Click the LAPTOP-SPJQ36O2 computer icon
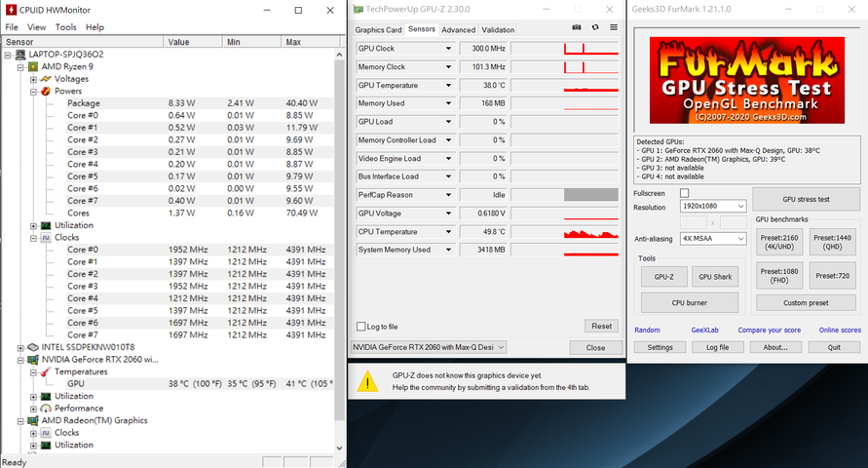This screenshot has height=468, width=868. tap(20, 55)
